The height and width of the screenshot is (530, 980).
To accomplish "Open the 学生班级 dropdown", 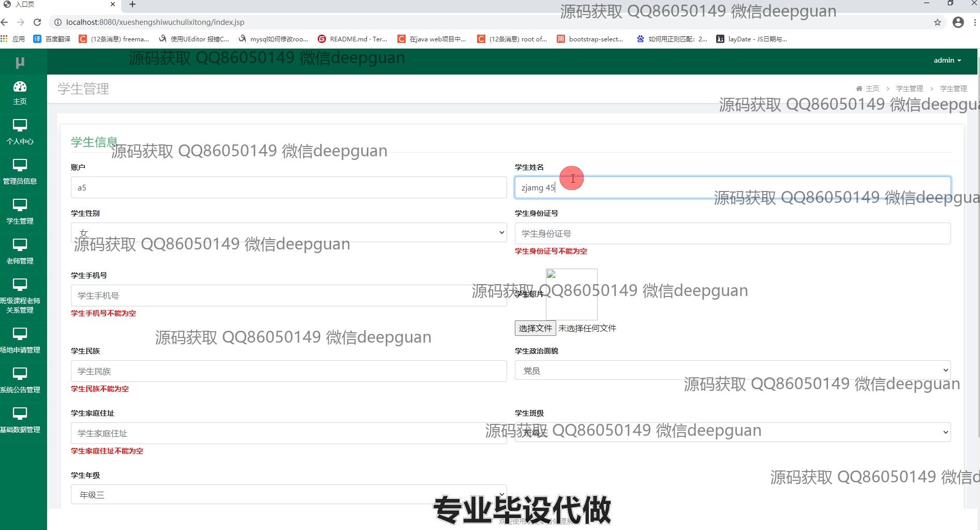I will [732, 432].
